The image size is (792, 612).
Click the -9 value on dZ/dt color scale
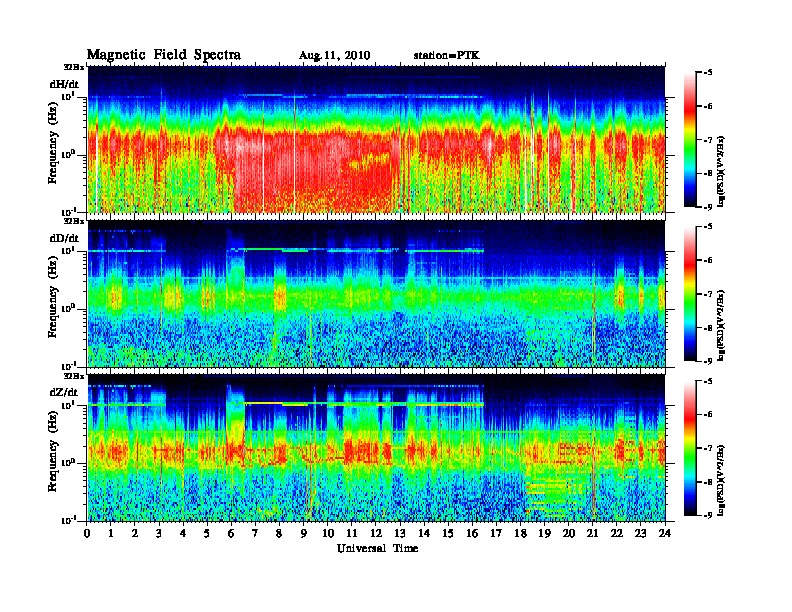707,515
